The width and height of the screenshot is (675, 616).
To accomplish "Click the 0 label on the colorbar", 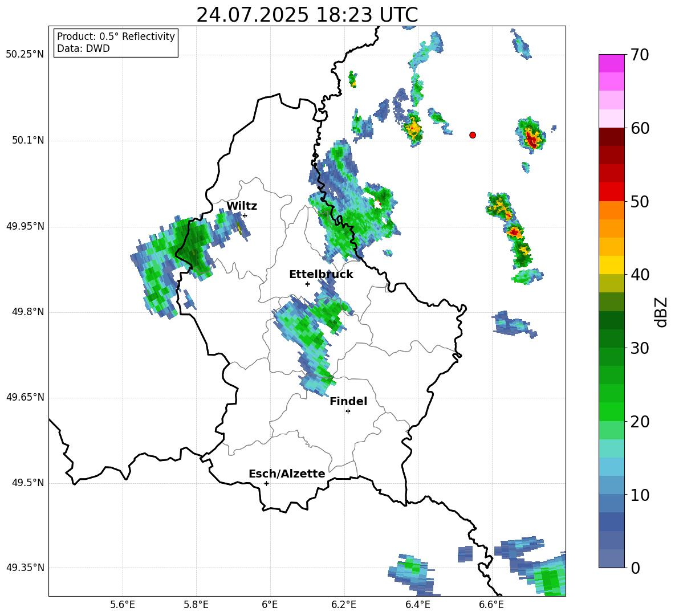I will pos(636,568).
